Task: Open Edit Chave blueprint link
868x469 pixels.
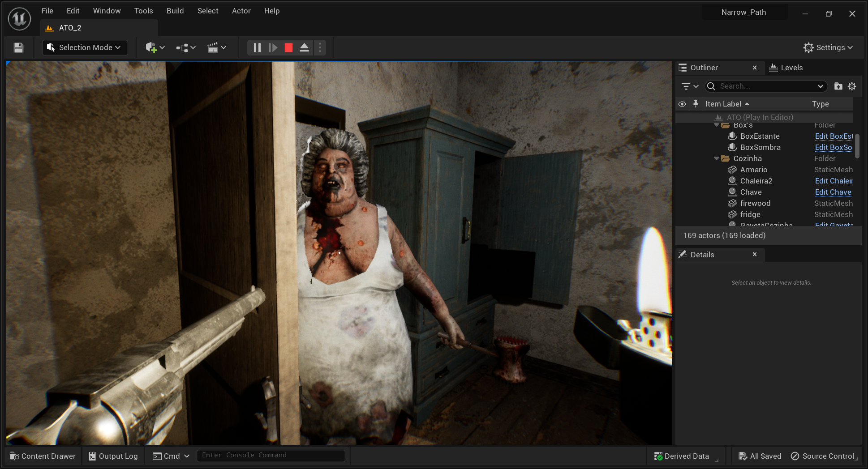Action: point(833,192)
